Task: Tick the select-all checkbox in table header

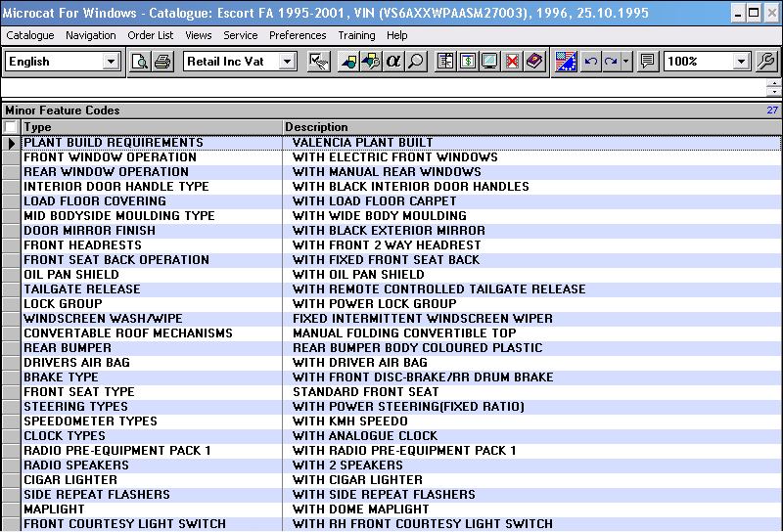Action: pos(11,127)
